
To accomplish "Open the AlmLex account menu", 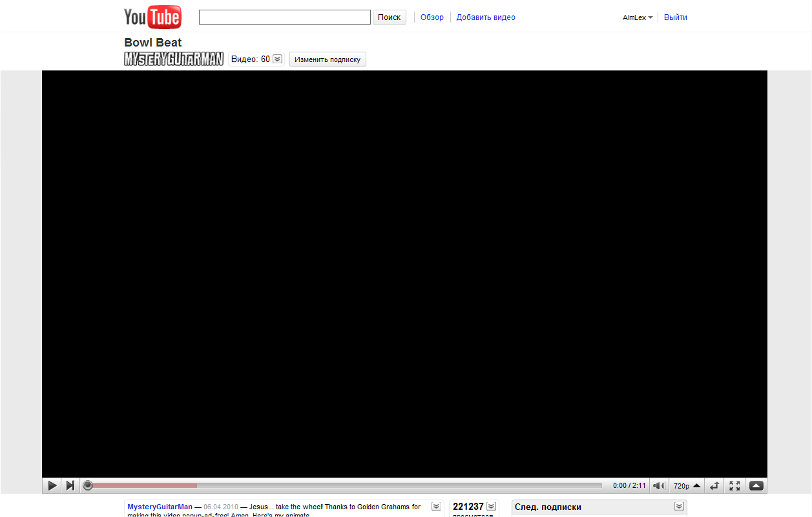I will (637, 17).
